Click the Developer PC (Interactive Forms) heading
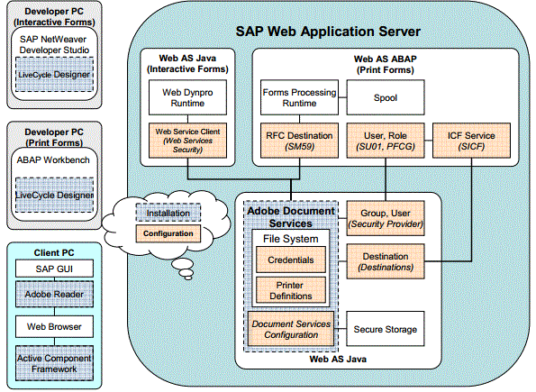 [x=54, y=16]
